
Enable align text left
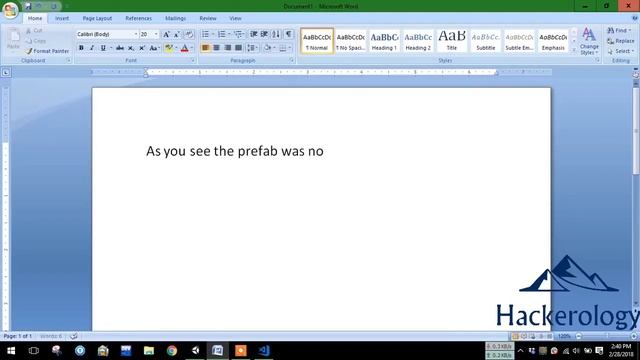[x=205, y=48]
